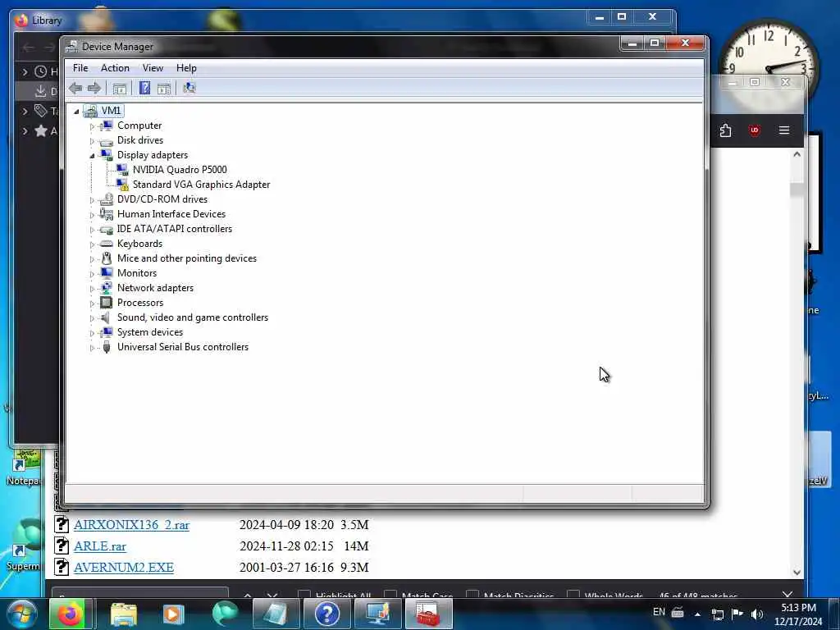Click the DVD/CD-ROM drives category icon
The image size is (840, 630).
coord(107,199)
